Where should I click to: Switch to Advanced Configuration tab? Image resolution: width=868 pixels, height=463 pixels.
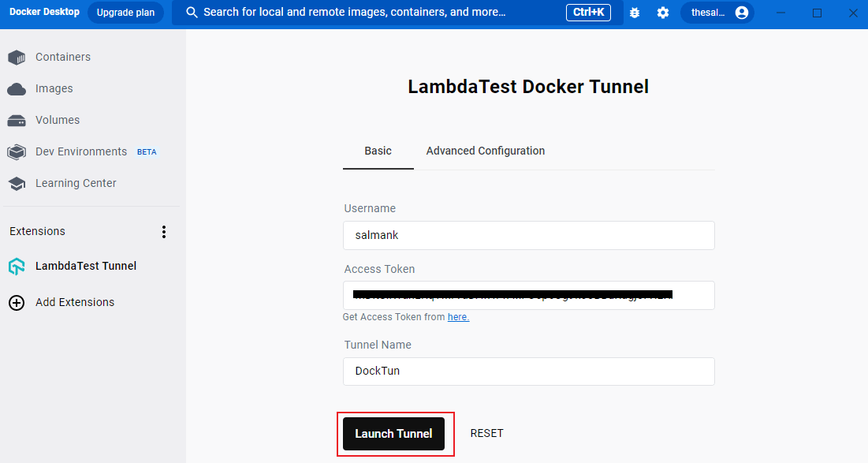(485, 151)
